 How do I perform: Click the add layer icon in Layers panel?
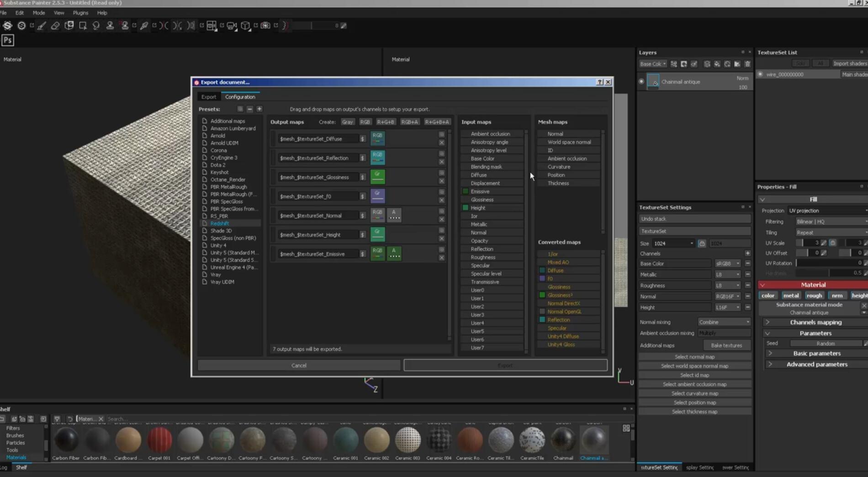click(707, 64)
